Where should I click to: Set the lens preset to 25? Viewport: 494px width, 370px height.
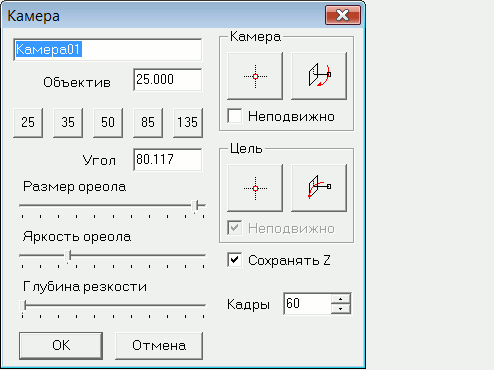pos(28,122)
